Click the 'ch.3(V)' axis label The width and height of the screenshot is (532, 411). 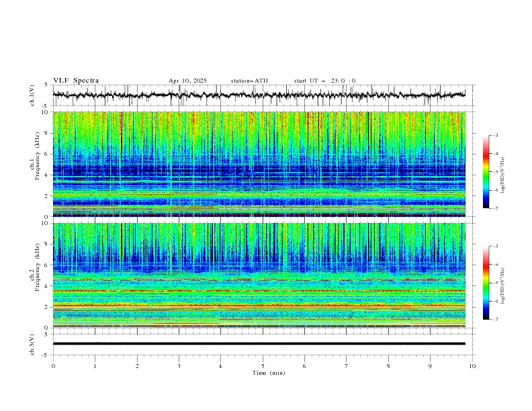click(x=32, y=345)
